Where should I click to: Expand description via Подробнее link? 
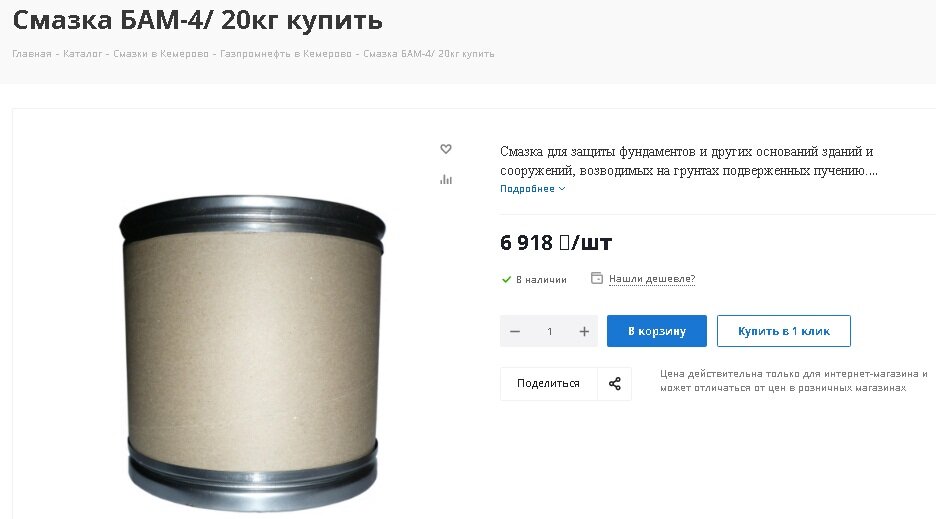527,189
